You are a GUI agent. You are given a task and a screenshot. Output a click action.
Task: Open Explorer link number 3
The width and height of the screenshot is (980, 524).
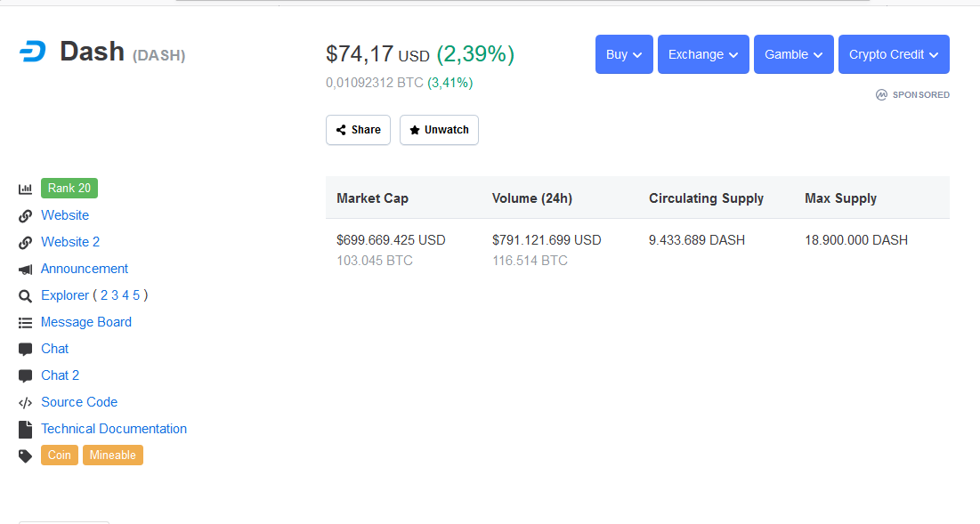[115, 295]
